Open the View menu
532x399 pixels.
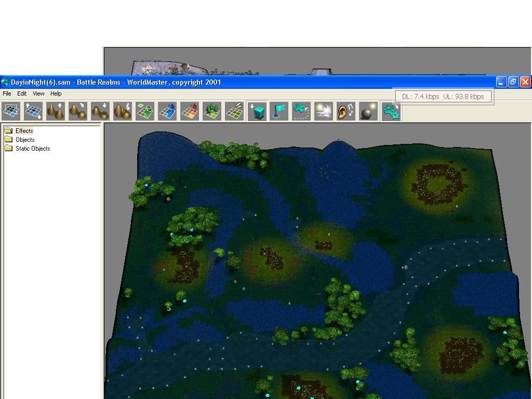pyautogui.click(x=38, y=94)
